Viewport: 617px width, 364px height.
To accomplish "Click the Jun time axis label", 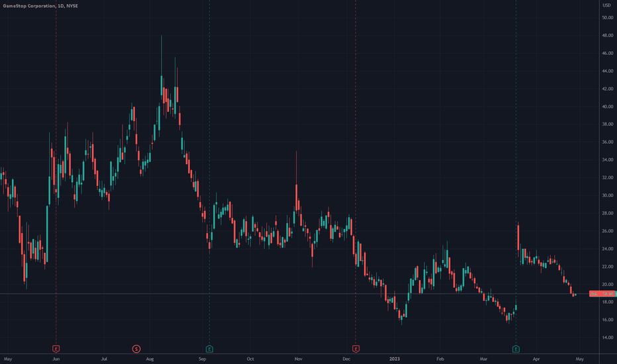I will (x=56, y=359).
